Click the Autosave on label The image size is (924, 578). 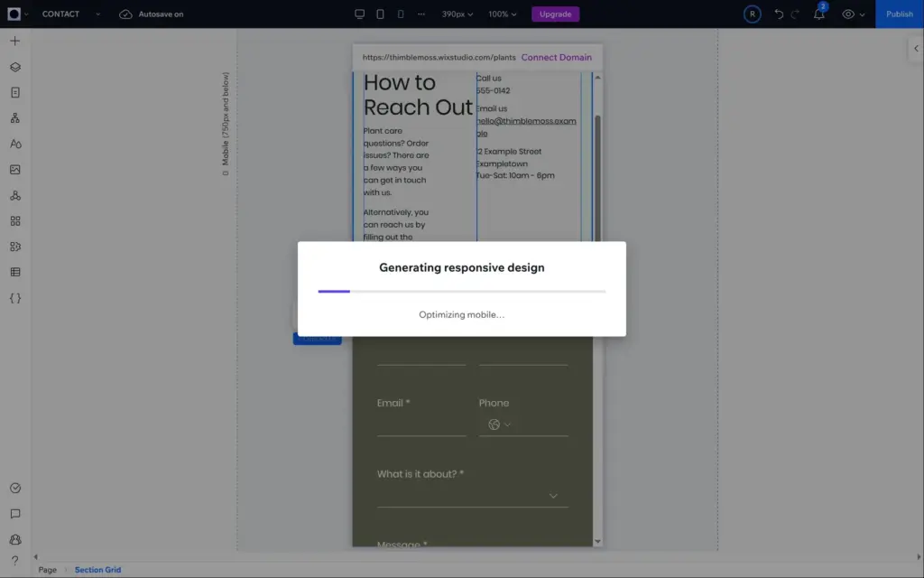pos(161,14)
